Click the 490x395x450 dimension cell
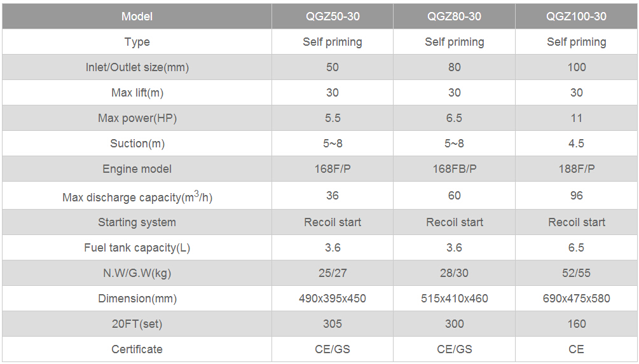 [333, 299]
